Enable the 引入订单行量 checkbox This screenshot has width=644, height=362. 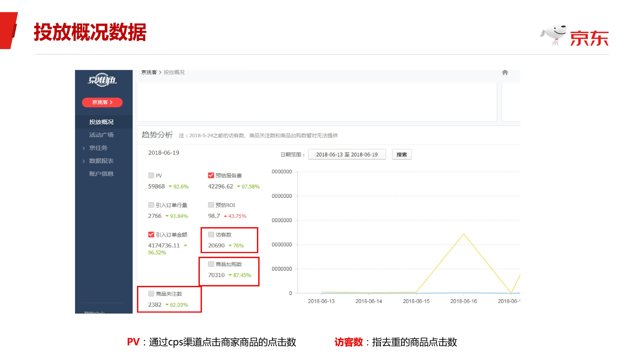coord(151,205)
